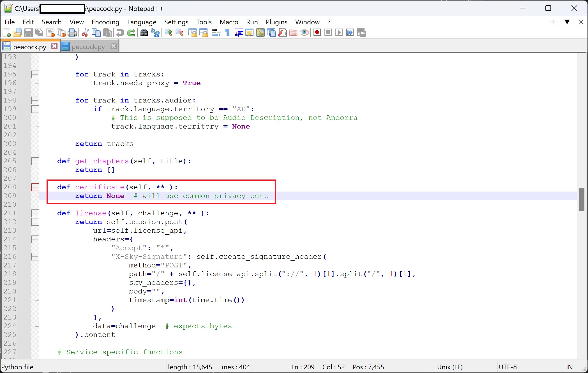Switch to the second peacock.py tab
This screenshot has width=588, height=373.
point(88,47)
